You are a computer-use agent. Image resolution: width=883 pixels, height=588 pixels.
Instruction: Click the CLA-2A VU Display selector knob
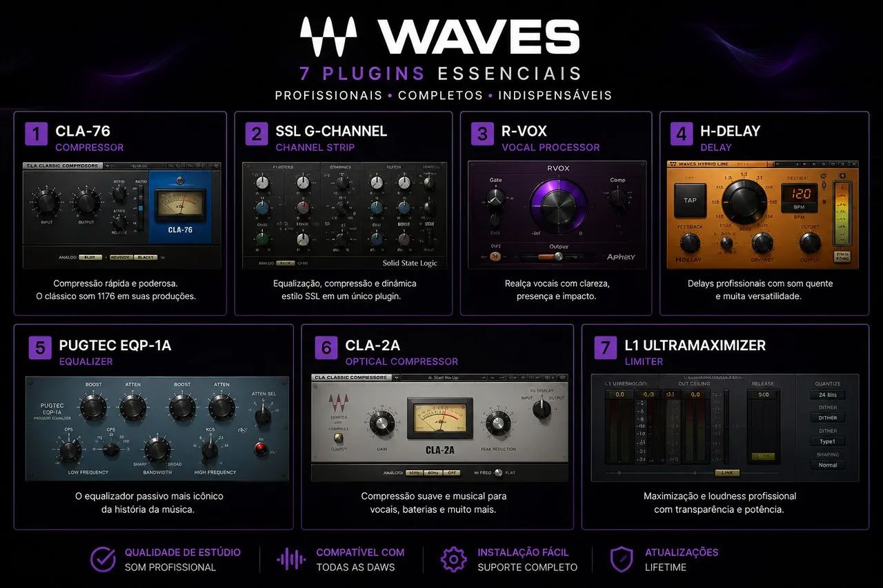(542, 408)
